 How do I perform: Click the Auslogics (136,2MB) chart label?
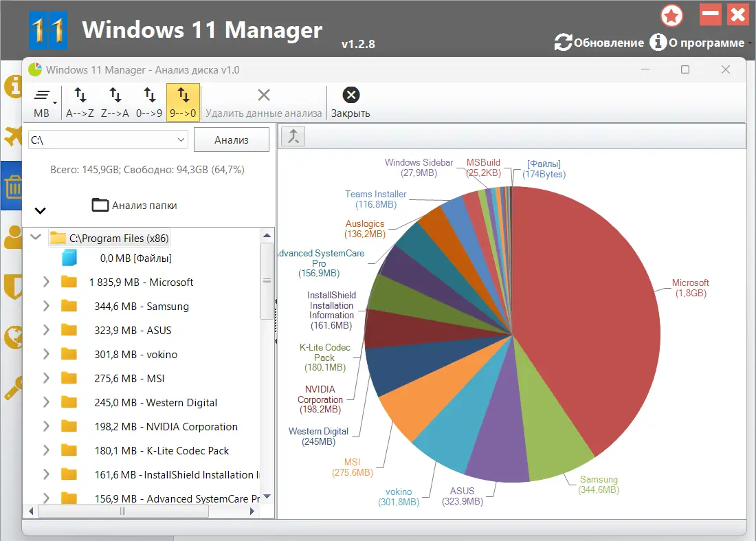pyautogui.click(x=365, y=229)
